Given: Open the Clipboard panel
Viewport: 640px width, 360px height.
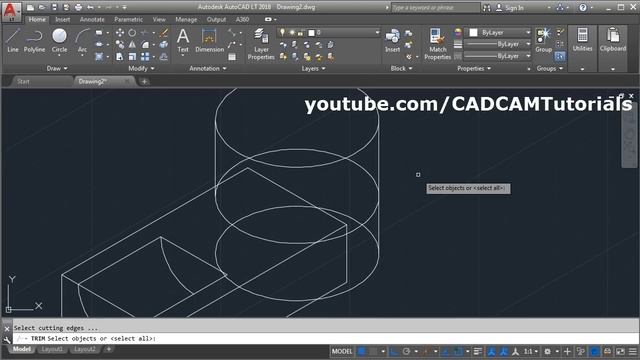Looking at the screenshot, I should coord(613,40).
